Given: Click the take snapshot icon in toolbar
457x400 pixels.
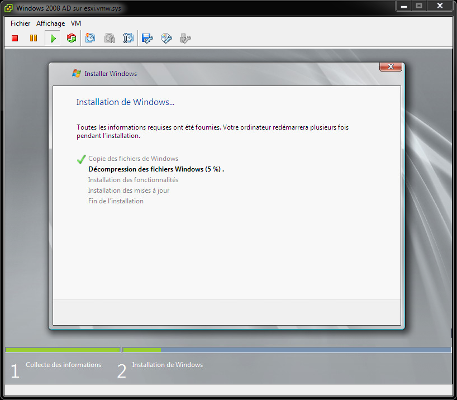Looking at the screenshot, I should pyautogui.click(x=90, y=38).
